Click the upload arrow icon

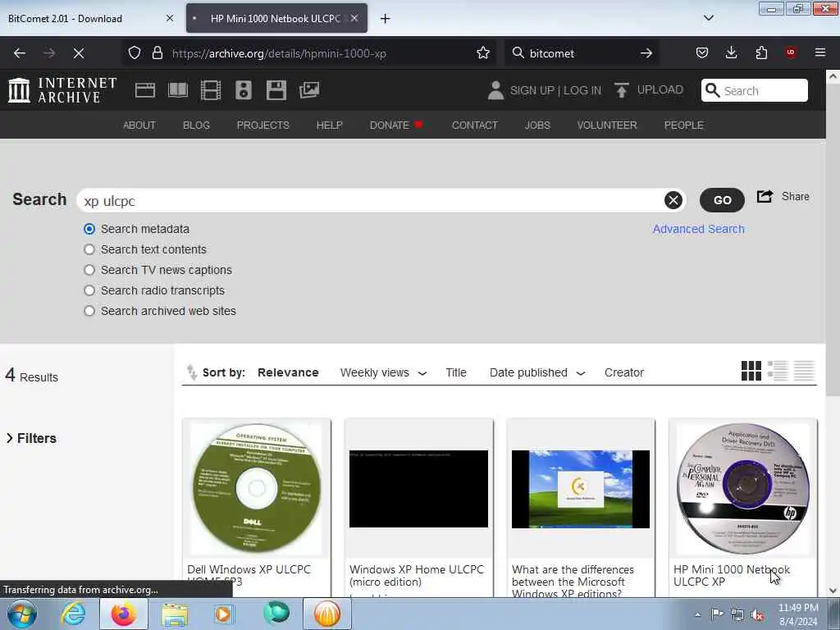point(622,90)
